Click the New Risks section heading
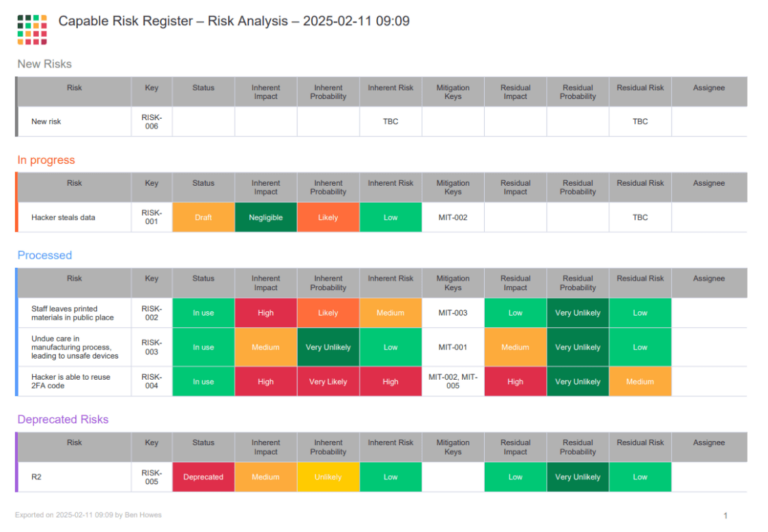768x532 pixels. 44,64
